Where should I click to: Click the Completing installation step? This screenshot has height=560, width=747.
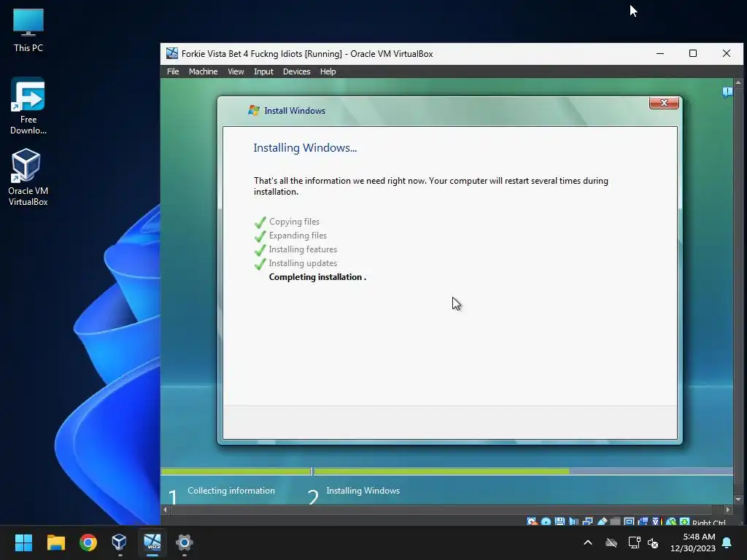click(318, 277)
